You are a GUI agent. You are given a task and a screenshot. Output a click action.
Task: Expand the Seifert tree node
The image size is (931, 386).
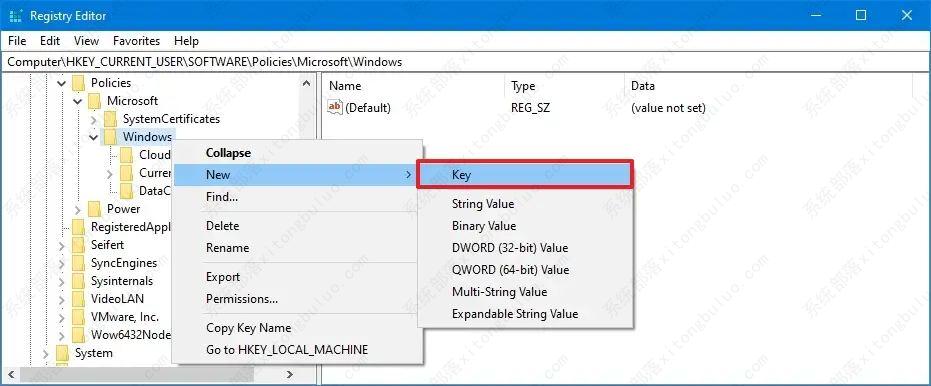[x=62, y=245]
